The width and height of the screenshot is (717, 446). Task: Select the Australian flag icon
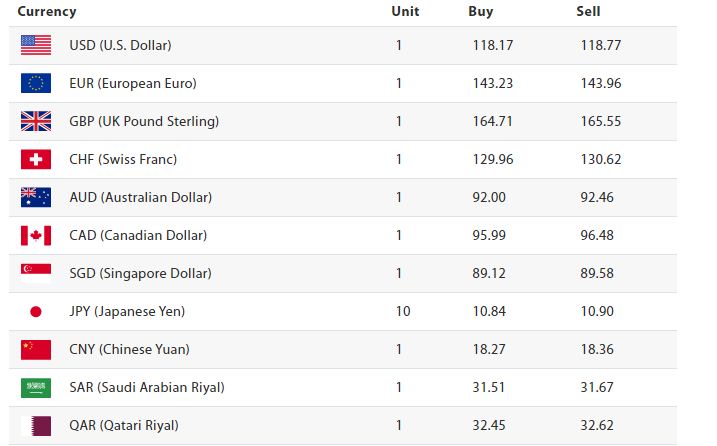(x=36, y=197)
